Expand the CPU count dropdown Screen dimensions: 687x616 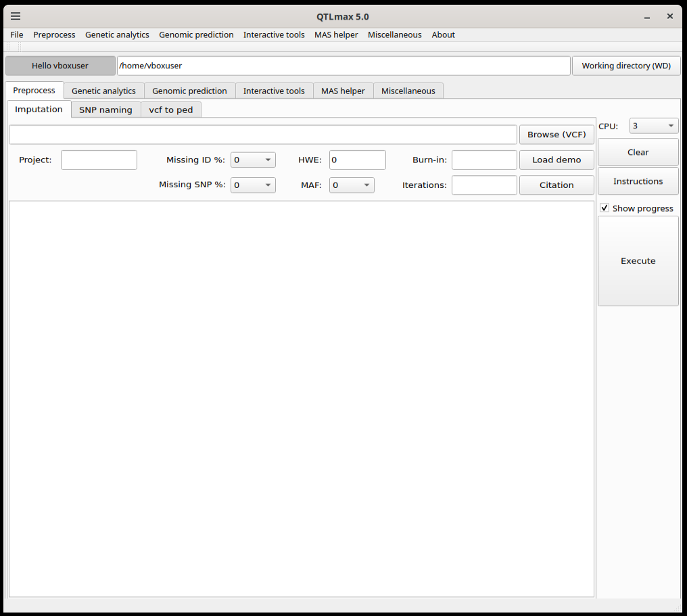click(653, 126)
